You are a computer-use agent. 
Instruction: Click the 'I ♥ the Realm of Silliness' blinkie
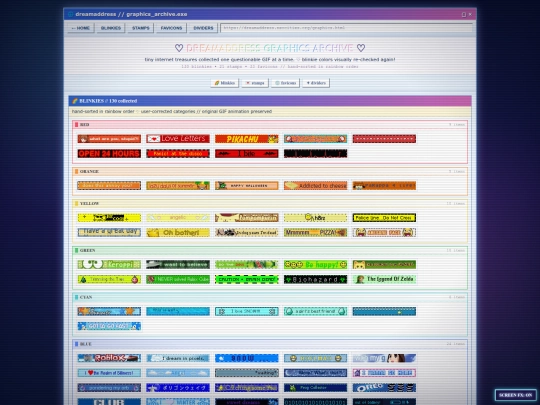(109, 373)
